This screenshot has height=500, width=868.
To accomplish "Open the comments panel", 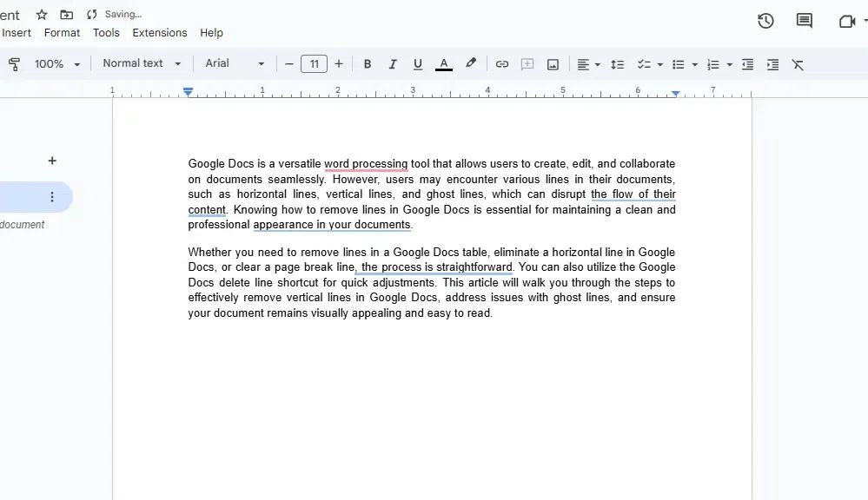I will pos(805,21).
